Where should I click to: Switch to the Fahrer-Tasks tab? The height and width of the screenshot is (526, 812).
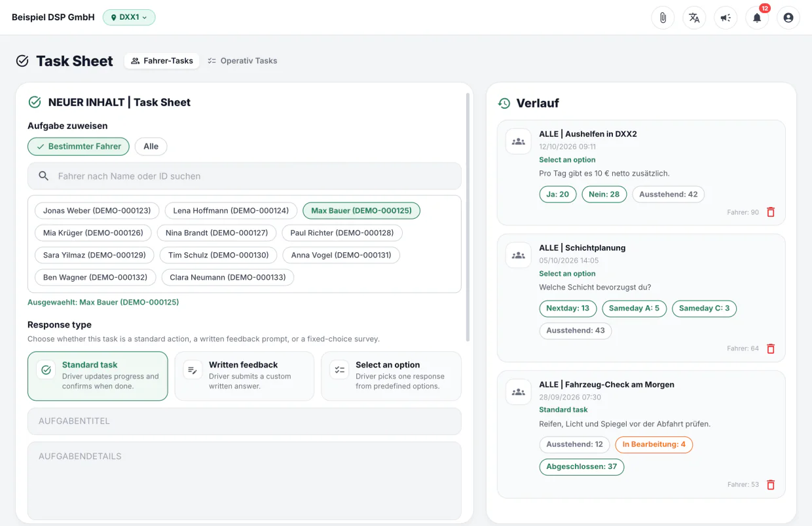click(x=162, y=61)
